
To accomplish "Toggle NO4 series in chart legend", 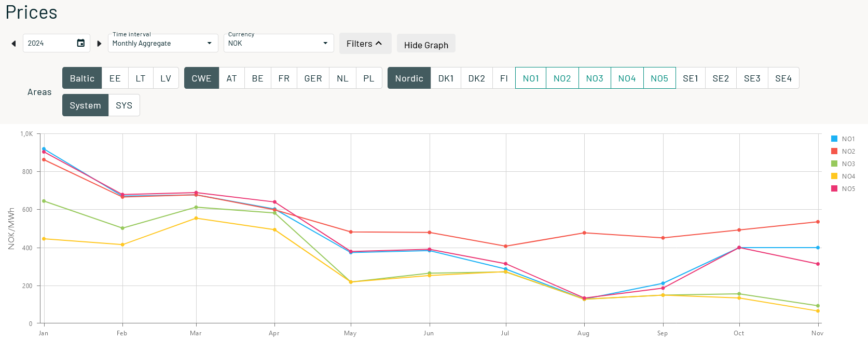I will tap(843, 176).
